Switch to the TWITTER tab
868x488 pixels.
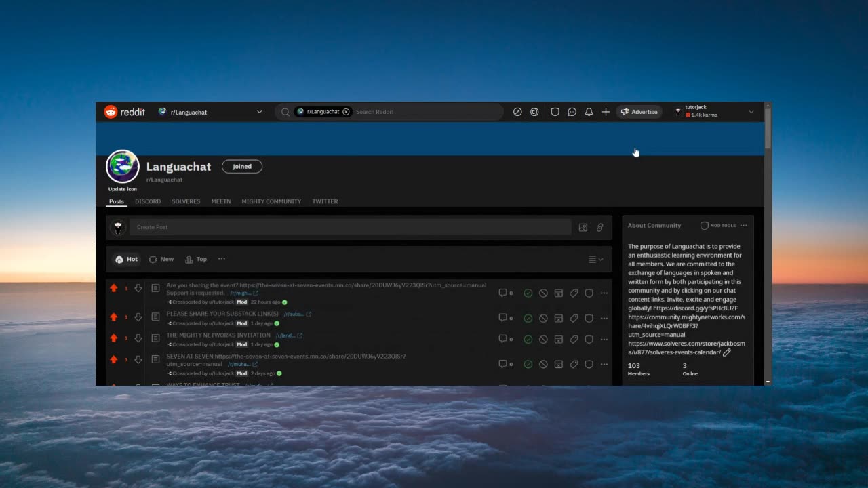325,201
